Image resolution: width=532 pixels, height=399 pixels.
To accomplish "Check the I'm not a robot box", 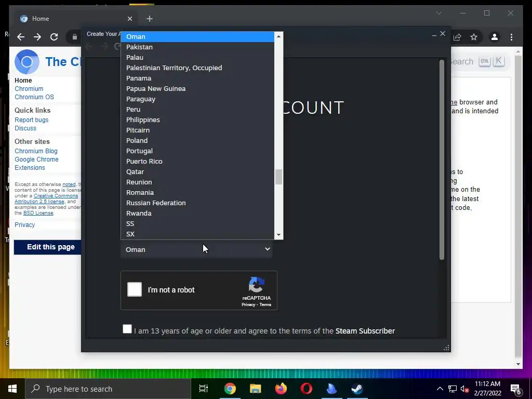I will 135,289.
